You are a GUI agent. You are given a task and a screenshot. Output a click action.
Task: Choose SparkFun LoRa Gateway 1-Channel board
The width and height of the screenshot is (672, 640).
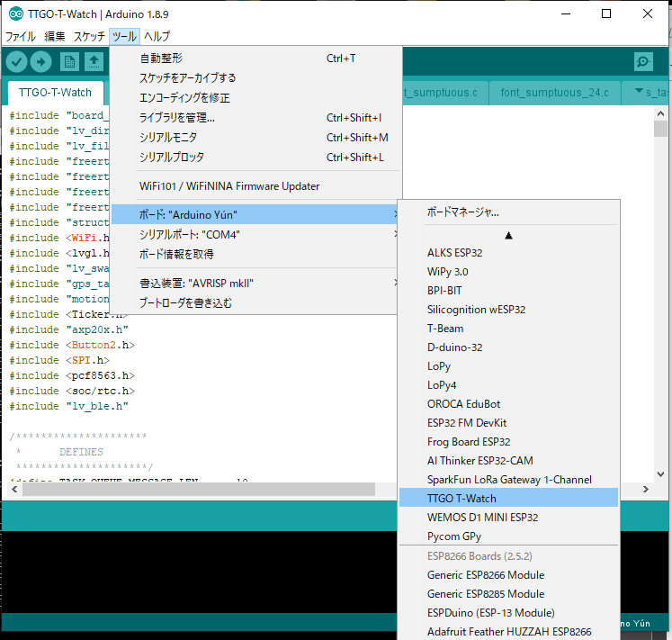tap(508, 479)
